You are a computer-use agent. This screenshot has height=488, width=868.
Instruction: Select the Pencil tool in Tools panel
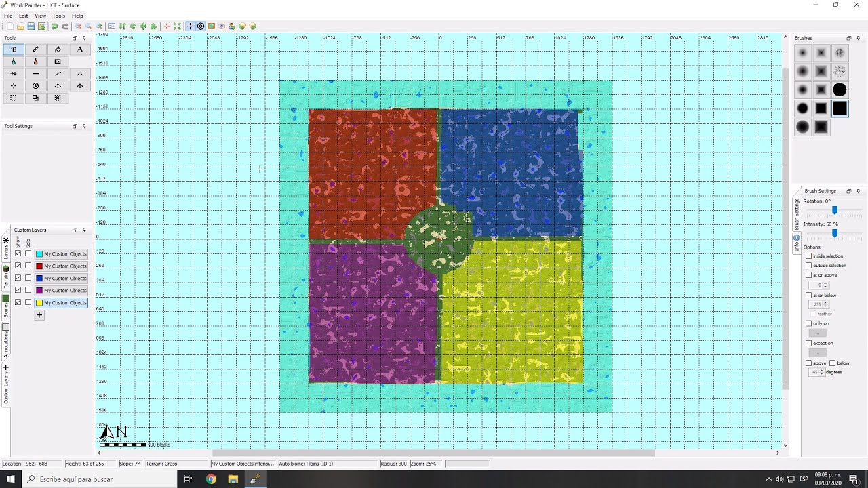click(35, 49)
